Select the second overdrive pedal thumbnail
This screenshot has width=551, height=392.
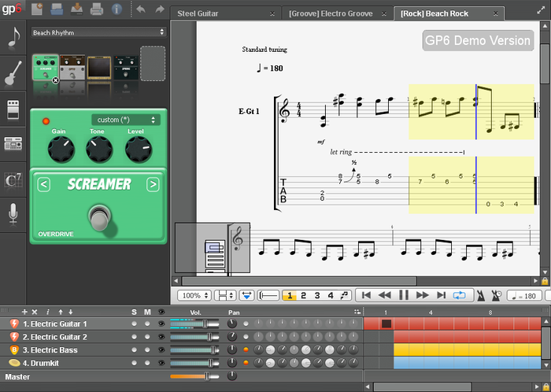click(72, 68)
